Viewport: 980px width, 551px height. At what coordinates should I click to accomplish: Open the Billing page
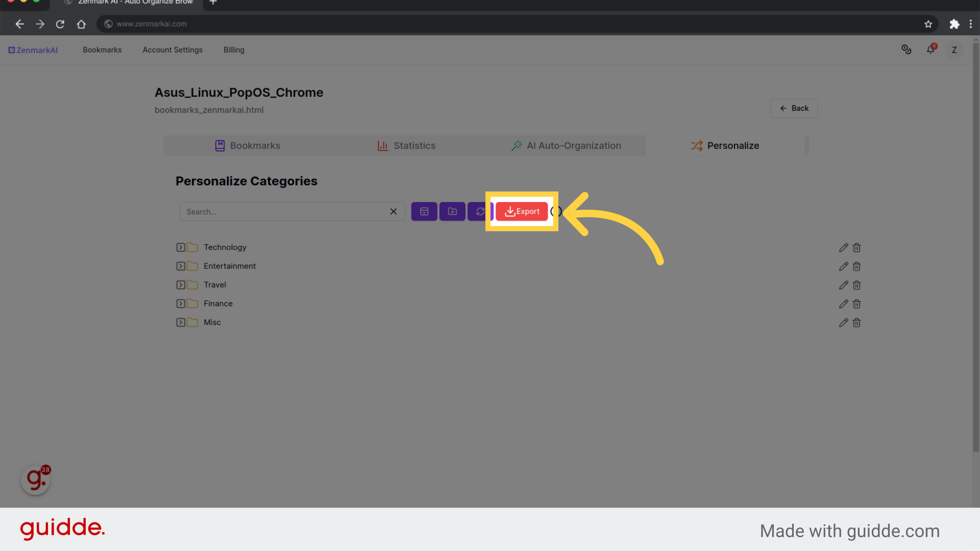[234, 50]
